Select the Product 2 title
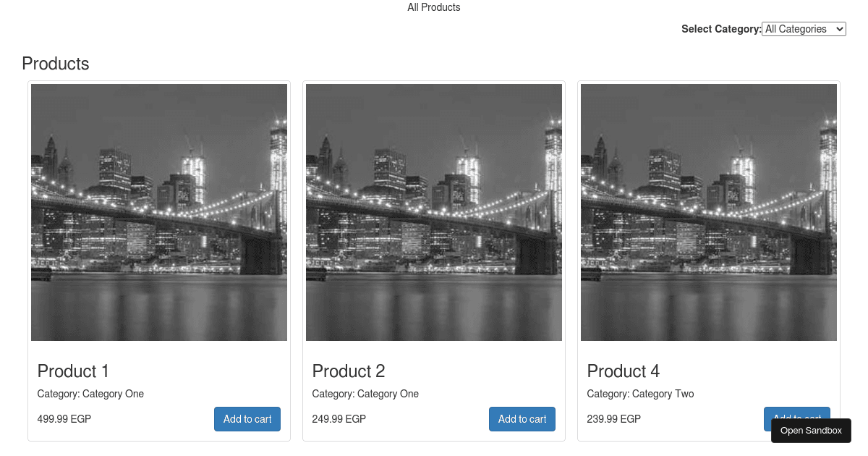This screenshot has width=868, height=456. click(348, 371)
